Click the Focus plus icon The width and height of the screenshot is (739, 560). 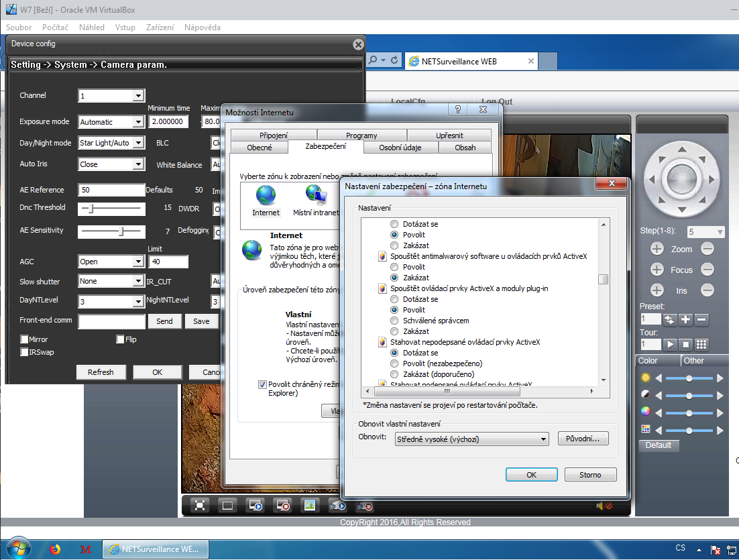657,270
